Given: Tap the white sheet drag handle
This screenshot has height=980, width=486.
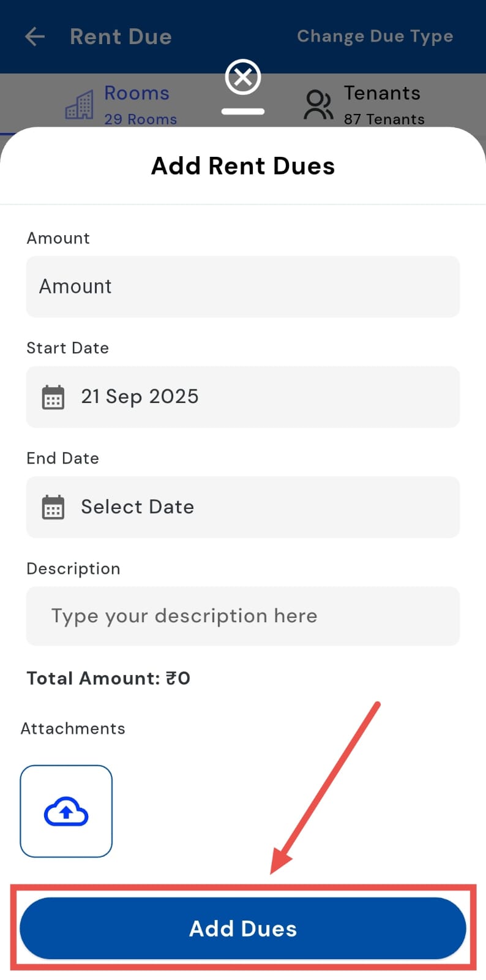Looking at the screenshot, I should coord(243,111).
